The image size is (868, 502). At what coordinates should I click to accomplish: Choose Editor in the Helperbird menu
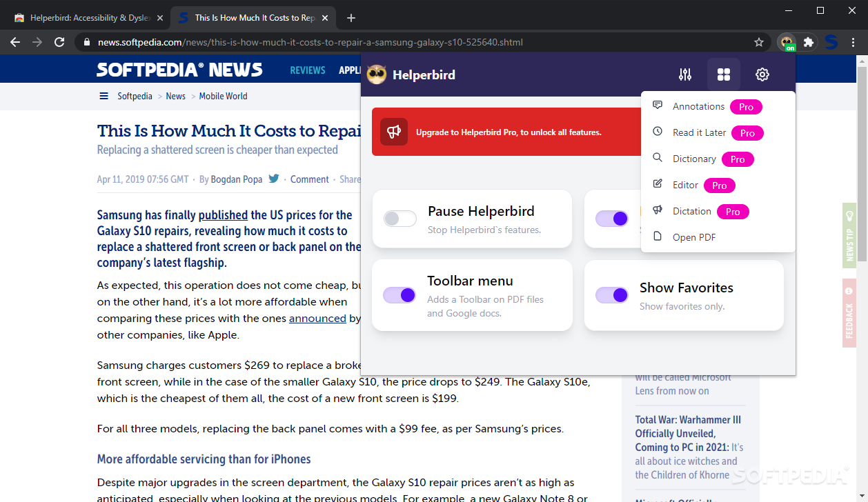click(718, 185)
